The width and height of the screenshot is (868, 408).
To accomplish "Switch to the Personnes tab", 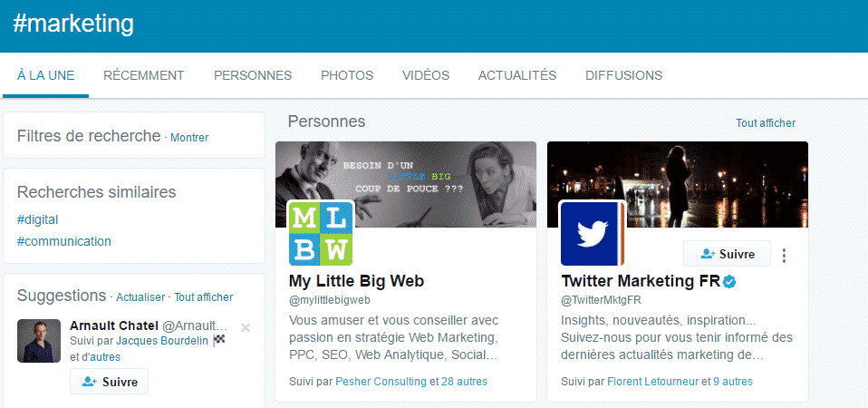I will click(253, 75).
